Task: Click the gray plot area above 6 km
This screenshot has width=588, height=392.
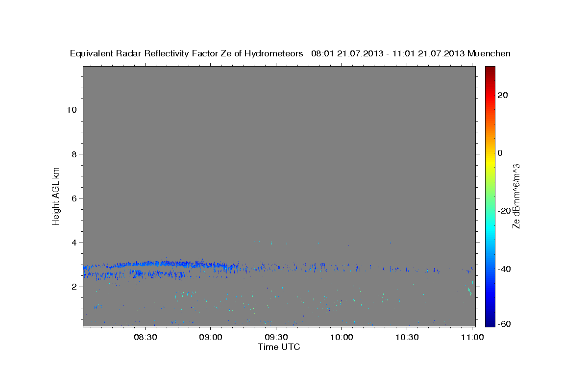Action: point(279,132)
